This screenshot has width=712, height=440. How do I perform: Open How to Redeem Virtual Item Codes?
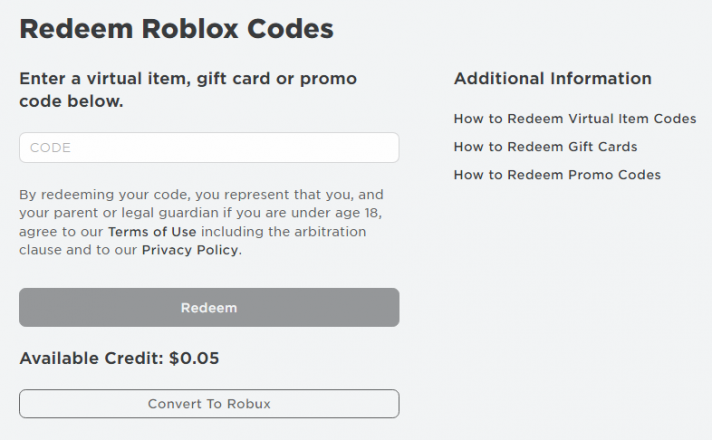coord(574,119)
